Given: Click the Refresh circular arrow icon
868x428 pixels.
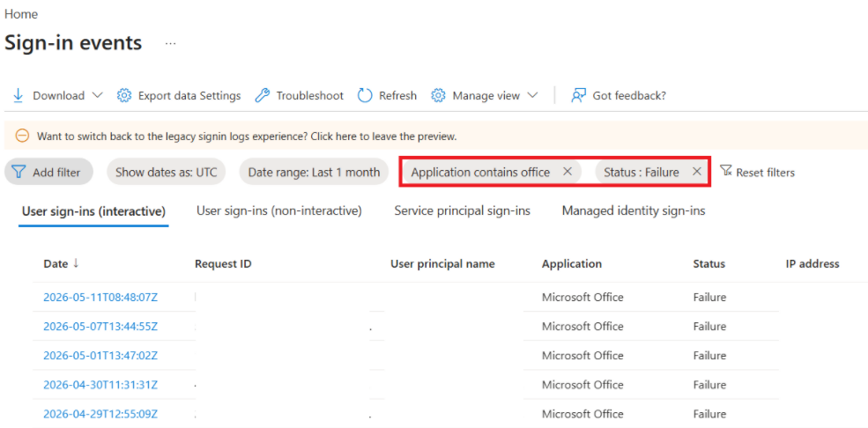Looking at the screenshot, I should tap(365, 96).
